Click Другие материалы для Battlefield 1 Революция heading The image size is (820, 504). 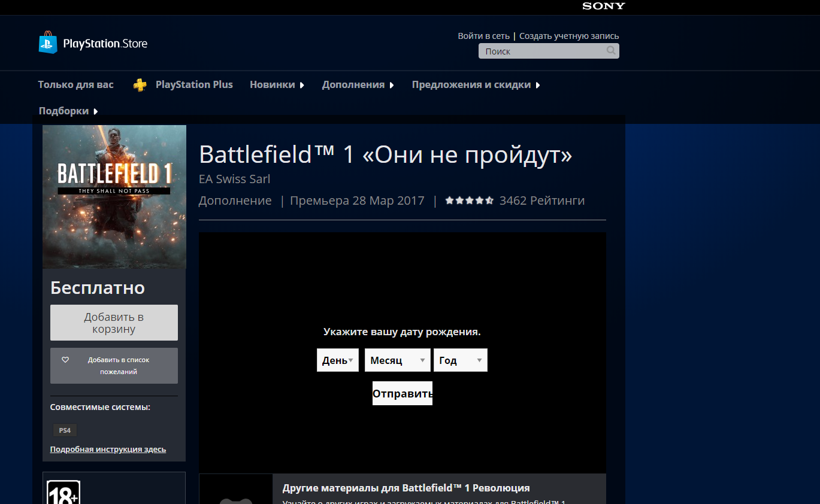click(406, 488)
